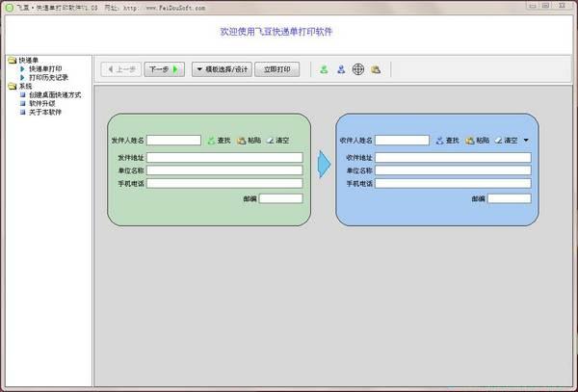Click the sender 单位名称 field

(x=224, y=170)
